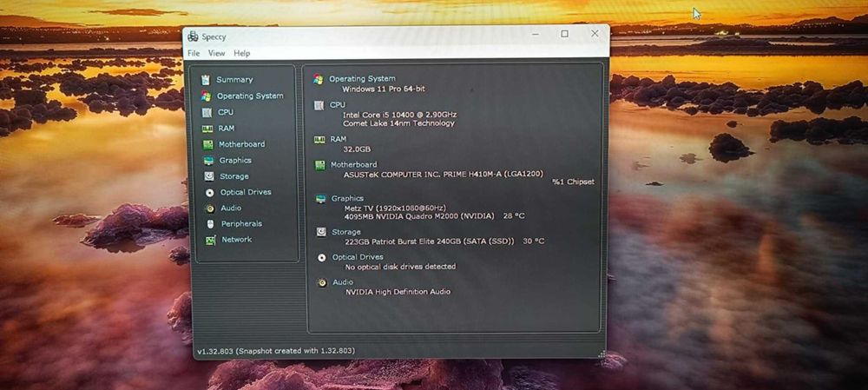The image size is (868, 390).
Task: Click the Operating System Windows flag sidebar icon
Action: [x=206, y=96]
